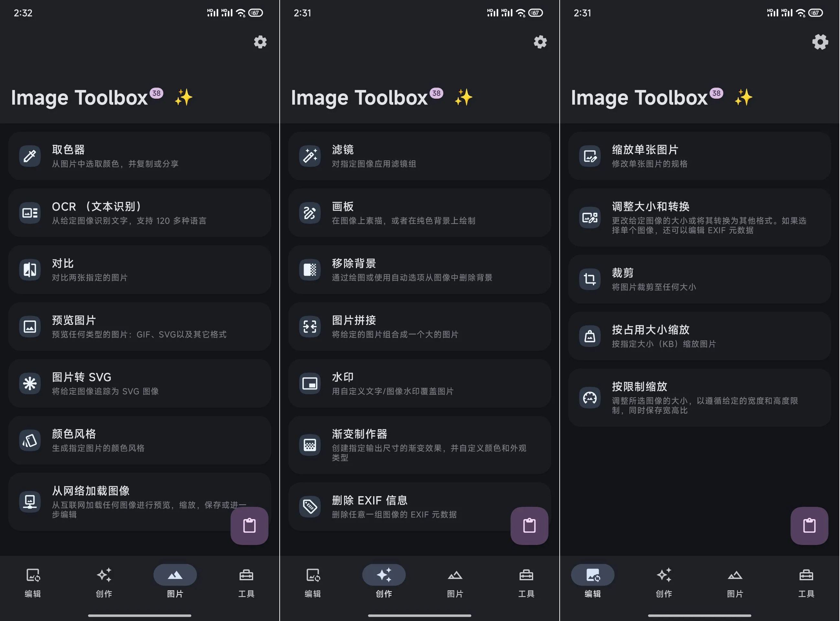Viewport: 840px width, 621px height.
Task: Open the 取色器 color picker tool
Action: 139,156
